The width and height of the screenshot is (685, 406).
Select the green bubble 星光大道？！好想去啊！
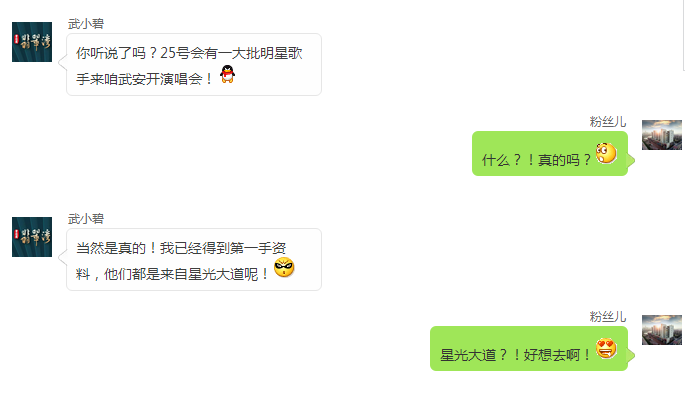tap(529, 348)
